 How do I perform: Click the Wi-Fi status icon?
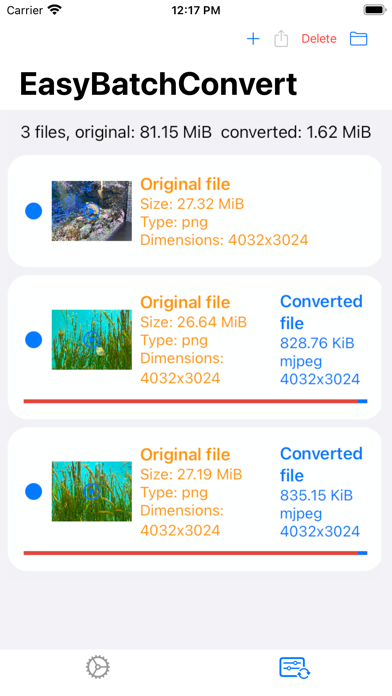pos(55,10)
